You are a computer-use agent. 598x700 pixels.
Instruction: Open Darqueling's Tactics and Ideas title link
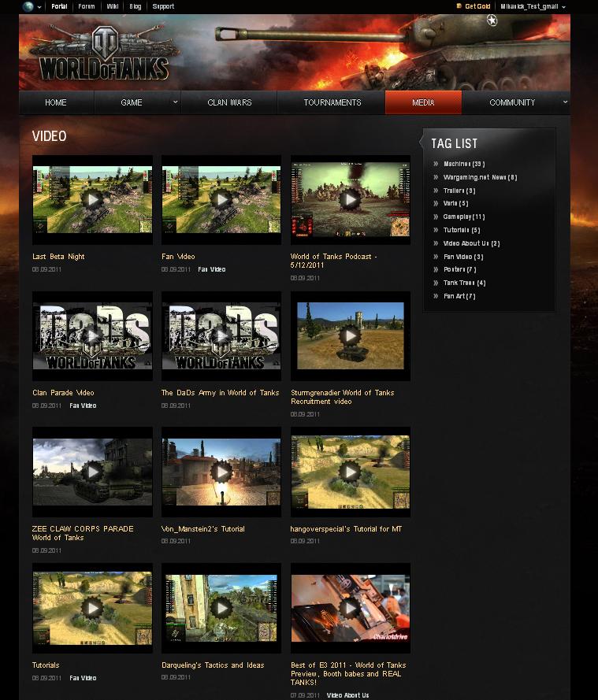click(x=213, y=665)
